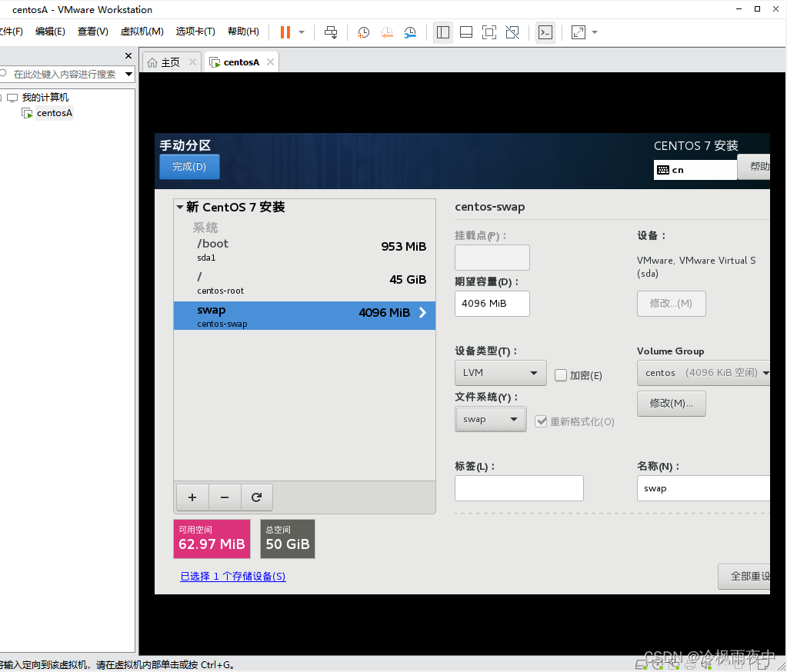Toggle the thumbnail bar view

coord(466,32)
